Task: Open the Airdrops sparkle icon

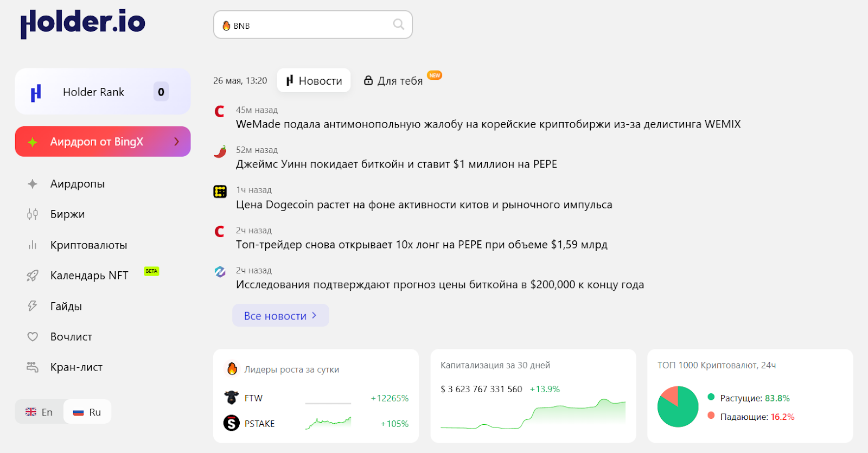Action: pyautogui.click(x=33, y=184)
